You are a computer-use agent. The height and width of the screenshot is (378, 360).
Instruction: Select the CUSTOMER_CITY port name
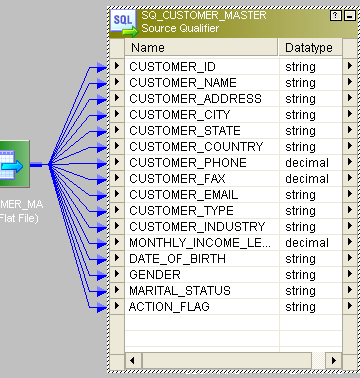[x=179, y=115]
